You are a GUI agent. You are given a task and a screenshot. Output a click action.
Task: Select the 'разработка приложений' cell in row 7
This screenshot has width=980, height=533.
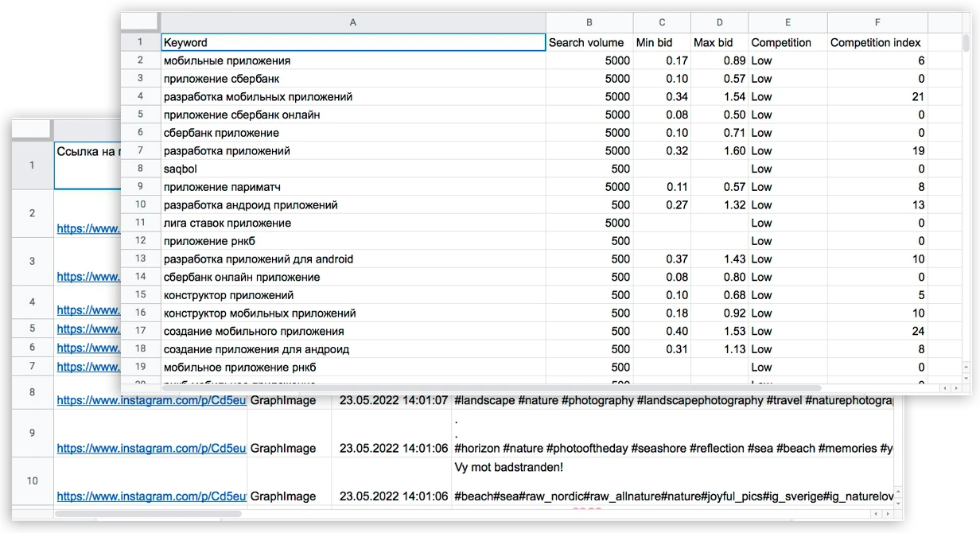click(x=353, y=151)
